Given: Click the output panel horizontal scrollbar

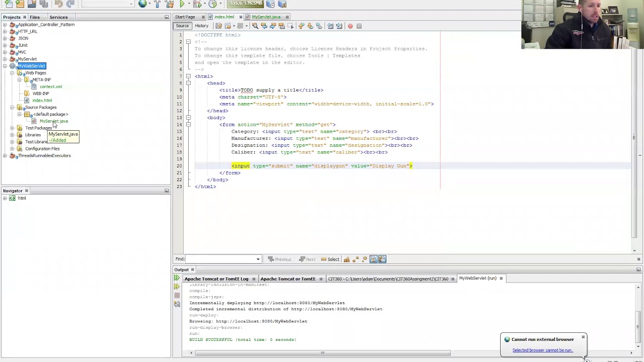Looking at the screenshot, I should [322, 353].
